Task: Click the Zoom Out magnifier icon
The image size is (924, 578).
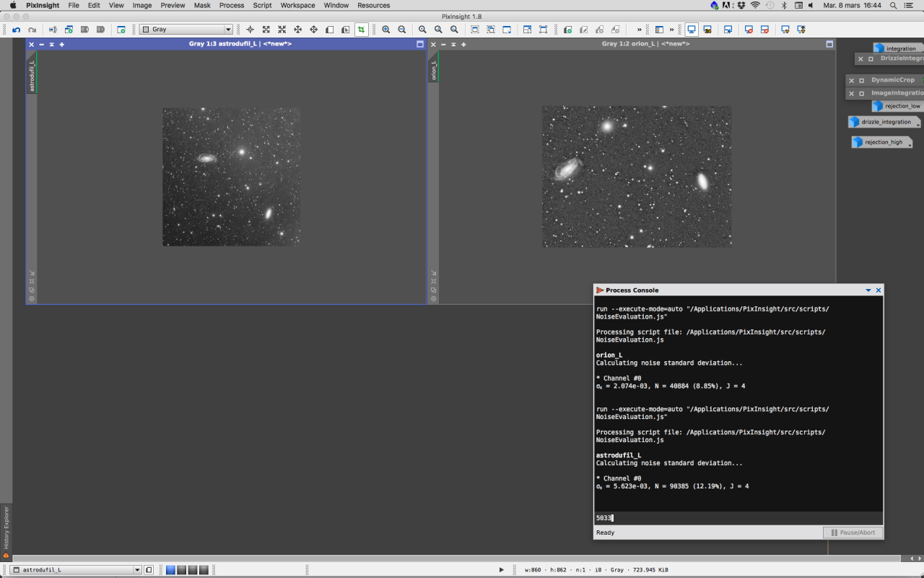Action: [402, 30]
